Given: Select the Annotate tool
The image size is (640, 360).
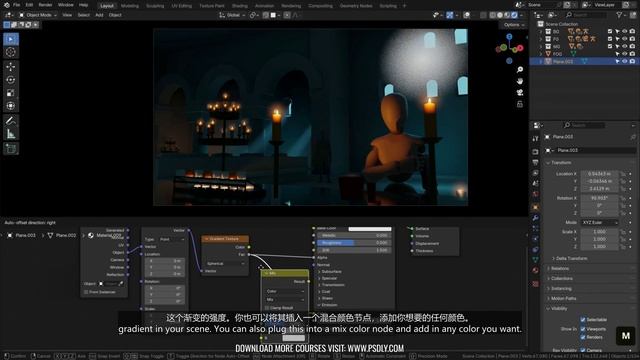Looking at the screenshot, I should (x=11, y=121).
